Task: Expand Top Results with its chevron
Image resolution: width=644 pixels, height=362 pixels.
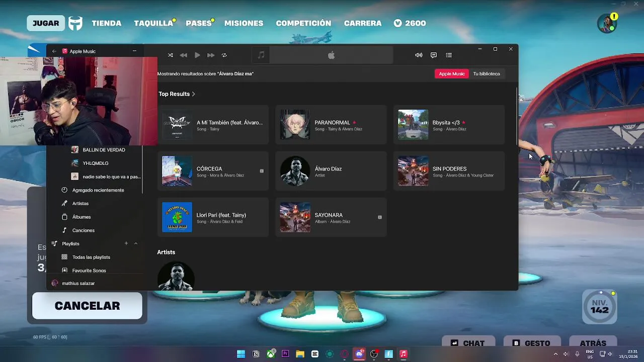Action: [193, 94]
